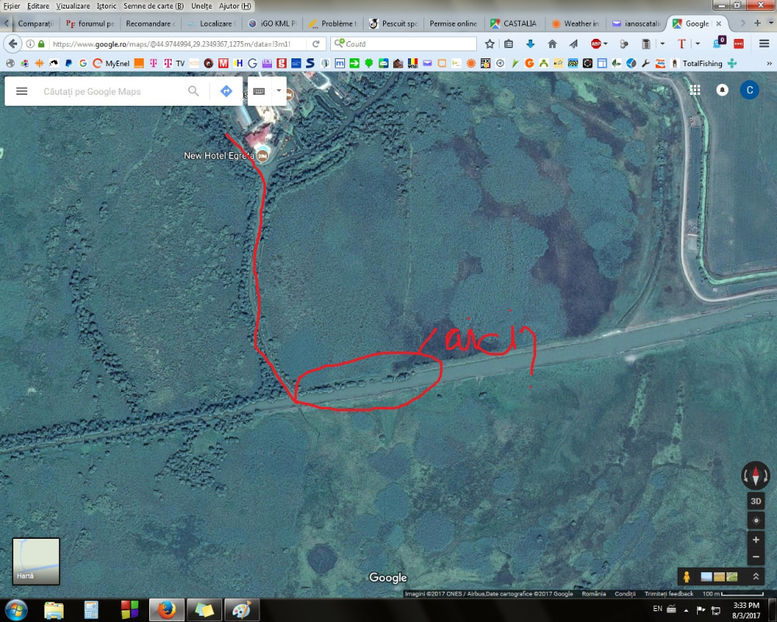
Task: Open Google notifications bell
Action: click(722, 90)
